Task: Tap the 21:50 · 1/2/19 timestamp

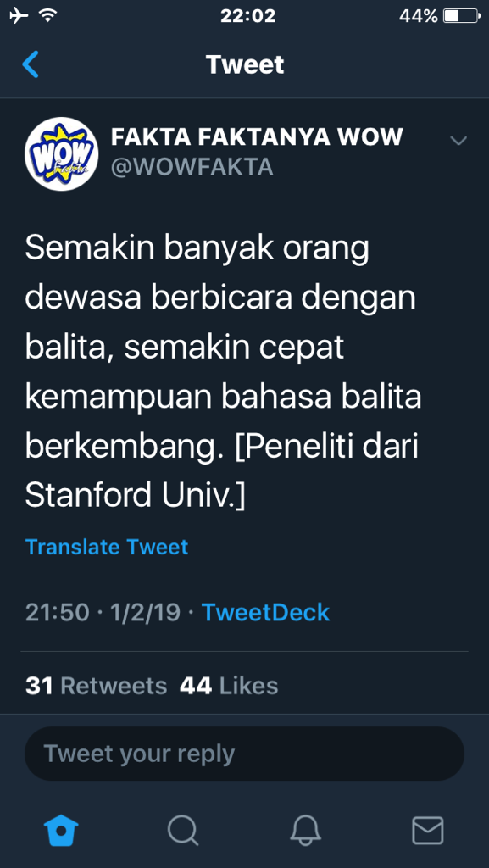Action: [x=103, y=612]
